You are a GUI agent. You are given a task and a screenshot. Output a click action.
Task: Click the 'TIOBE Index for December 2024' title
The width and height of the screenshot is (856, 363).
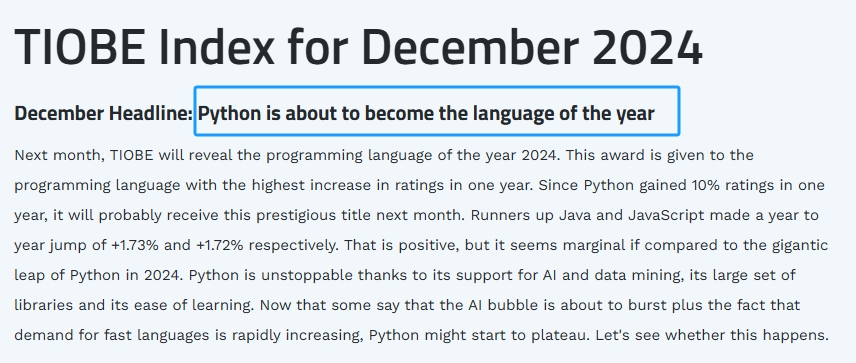358,47
